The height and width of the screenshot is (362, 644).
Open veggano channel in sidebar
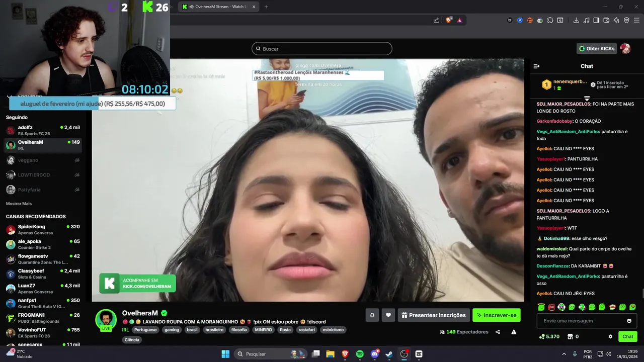43,160
